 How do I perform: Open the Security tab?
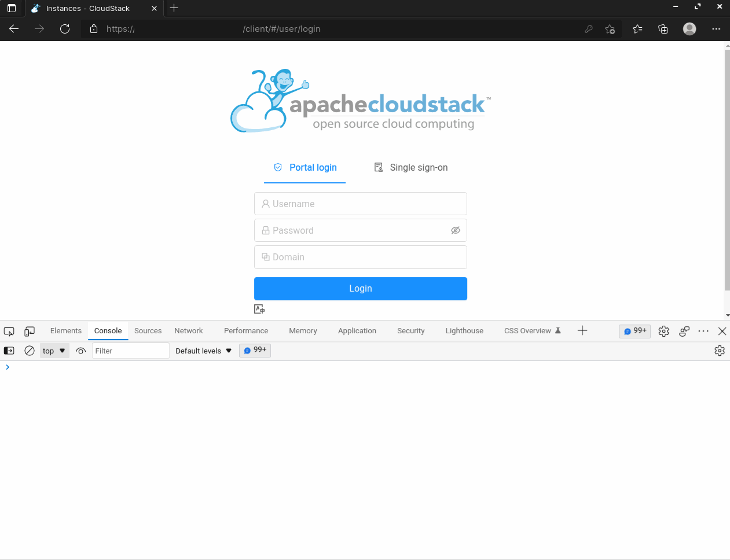(411, 331)
